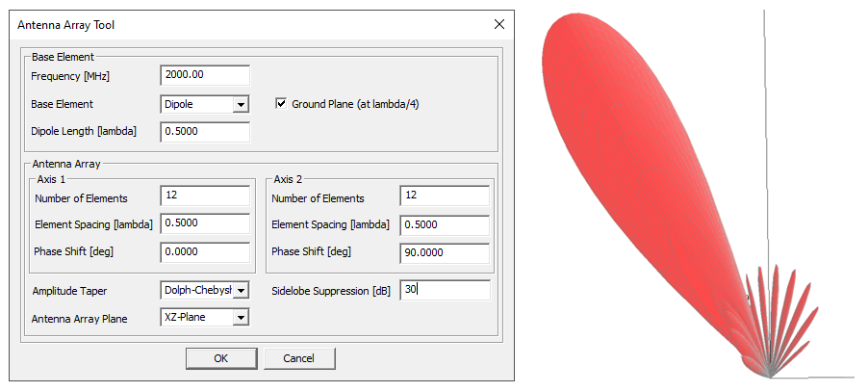Click Axis 1 Element Spacing field

click(x=205, y=224)
